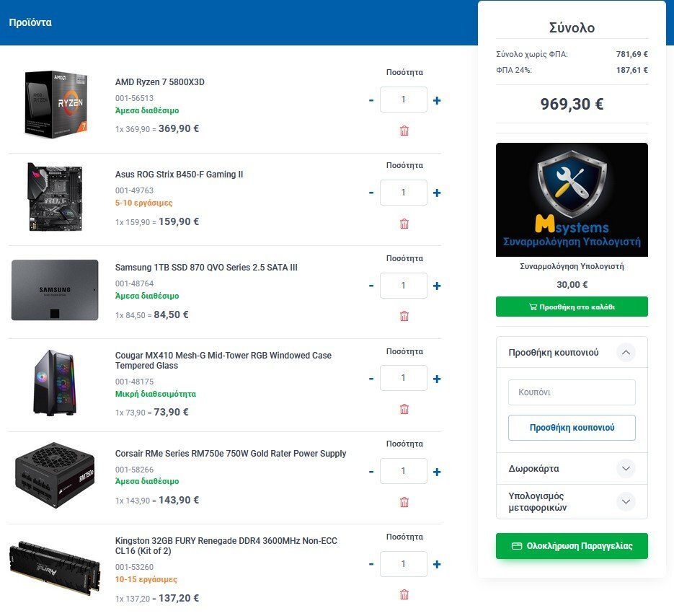
Task: Click 10-15 εργάσιμες availability text
Action: [x=146, y=579]
